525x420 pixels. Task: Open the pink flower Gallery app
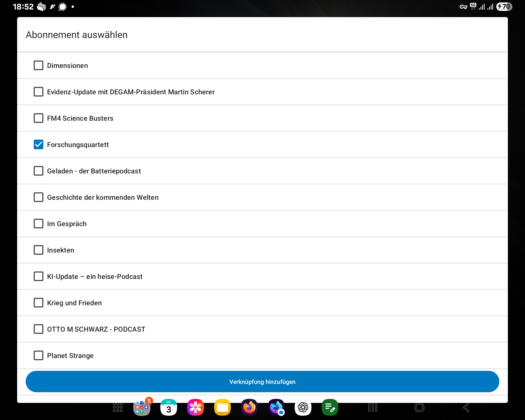[x=195, y=407]
